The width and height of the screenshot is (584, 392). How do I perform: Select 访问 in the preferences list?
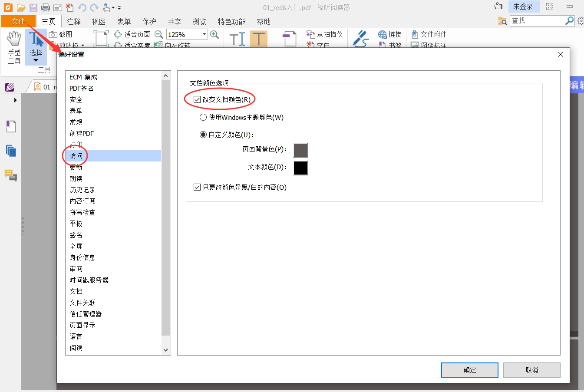pos(75,155)
